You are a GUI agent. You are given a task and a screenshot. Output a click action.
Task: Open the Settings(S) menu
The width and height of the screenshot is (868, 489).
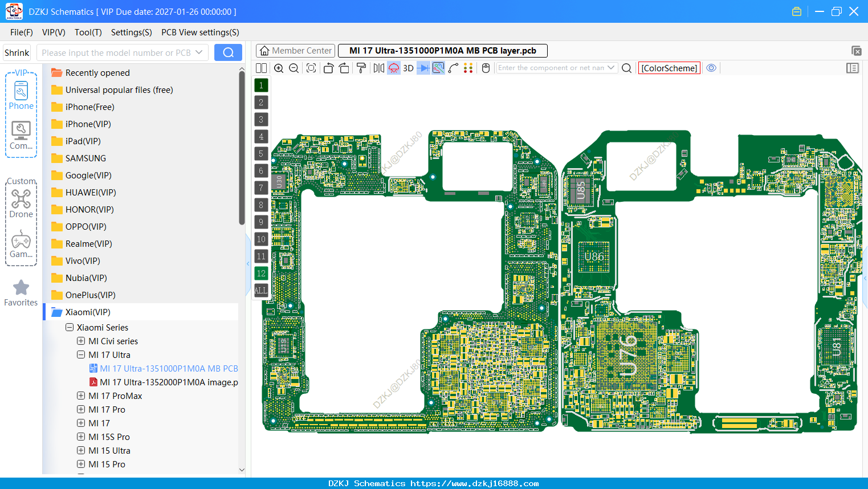(132, 32)
